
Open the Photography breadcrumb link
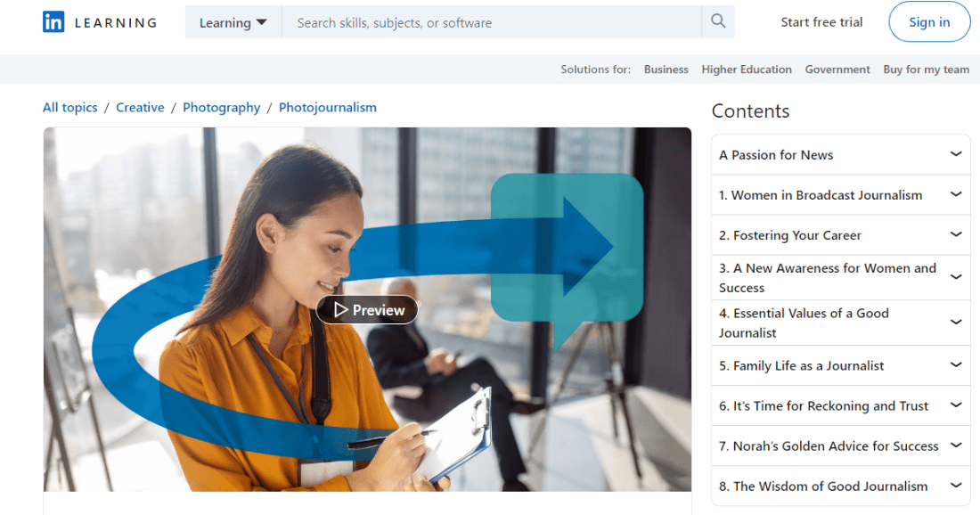click(221, 108)
